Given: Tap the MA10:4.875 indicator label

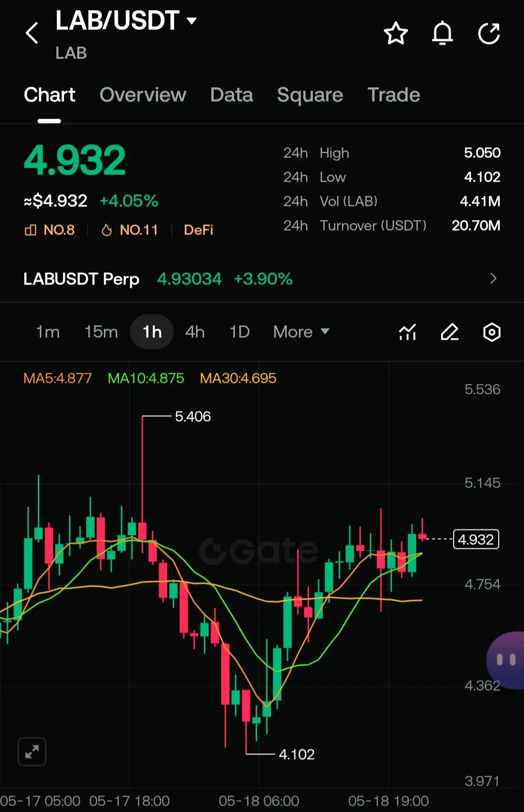Looking at the screenshot, I should pyautogui.click(x=146, y=378).
